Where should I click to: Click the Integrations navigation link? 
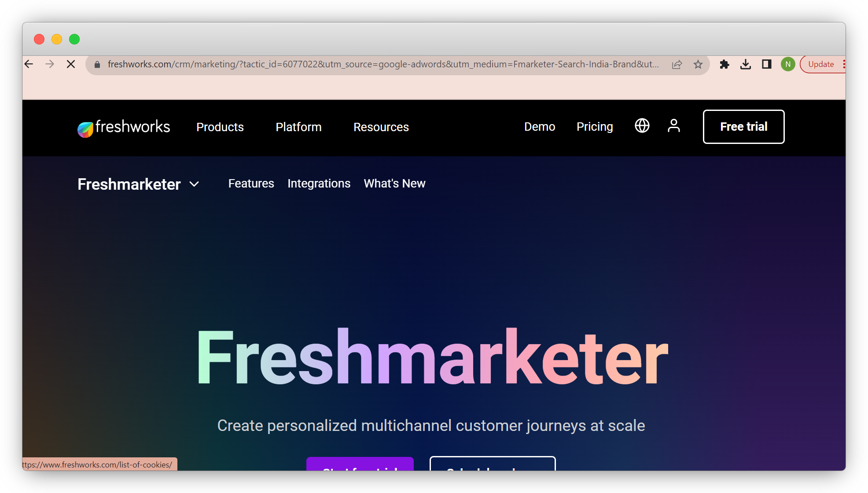coord(319,184)
